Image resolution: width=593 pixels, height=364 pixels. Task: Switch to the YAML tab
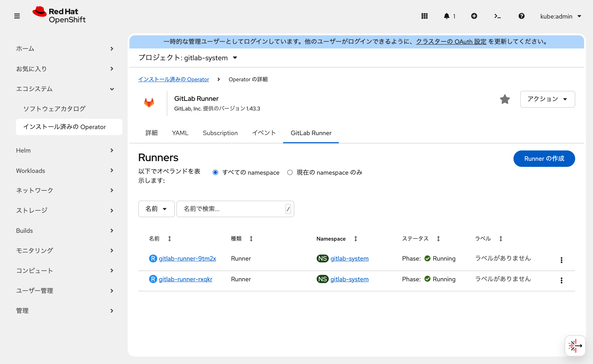click(180, 133)
